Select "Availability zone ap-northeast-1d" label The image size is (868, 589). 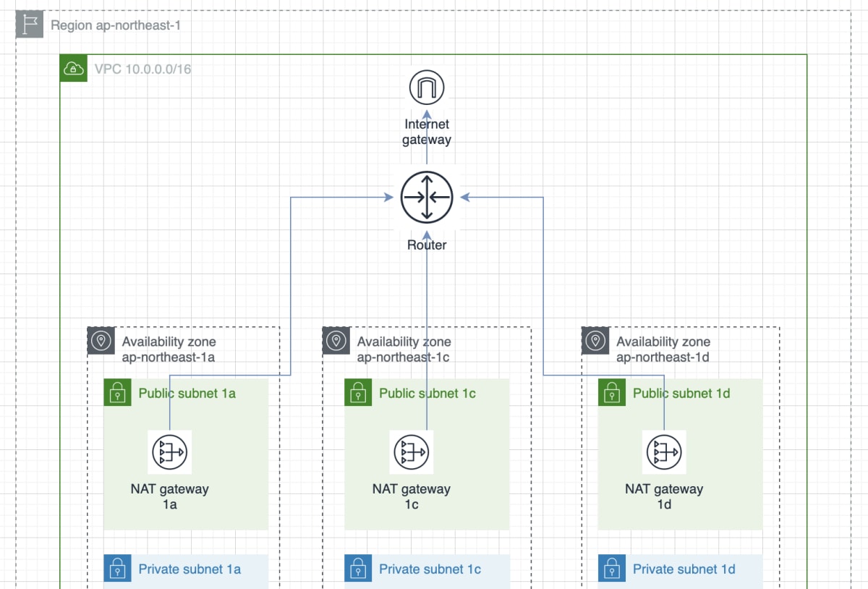663,349
